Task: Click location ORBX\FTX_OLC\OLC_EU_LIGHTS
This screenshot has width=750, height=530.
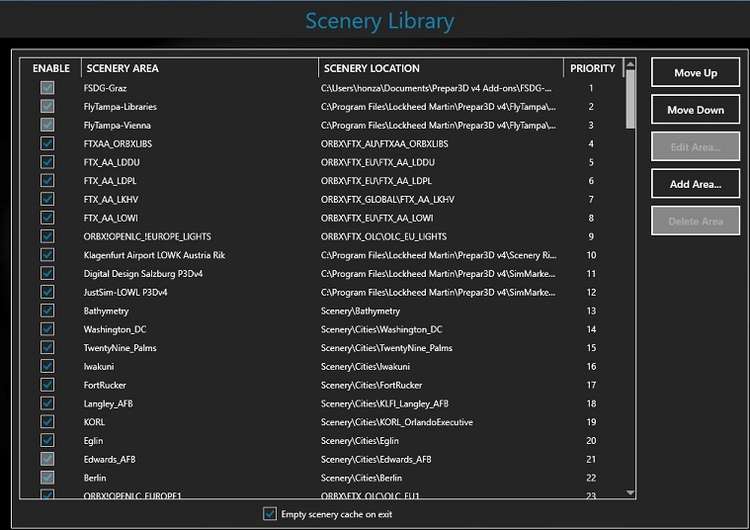Action: point(384,237)
